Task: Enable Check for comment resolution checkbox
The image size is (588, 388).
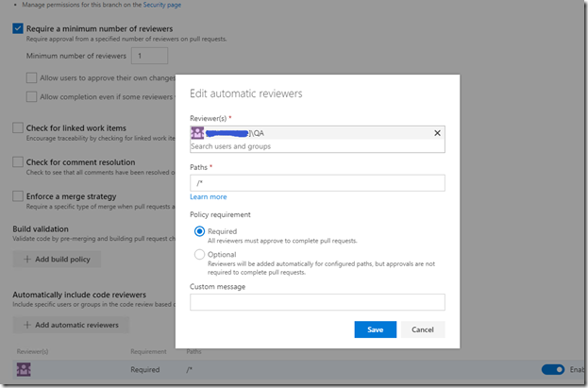Action: click(x=18, y=162)
